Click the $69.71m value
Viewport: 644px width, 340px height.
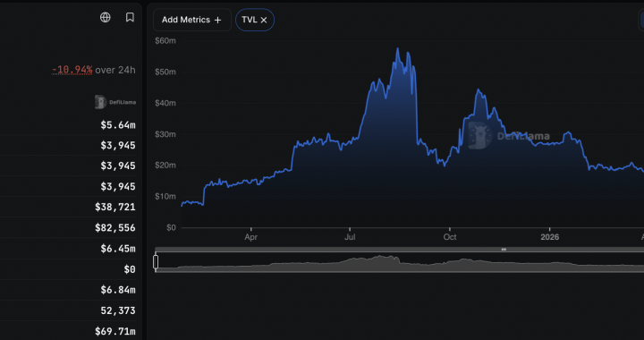115,331
